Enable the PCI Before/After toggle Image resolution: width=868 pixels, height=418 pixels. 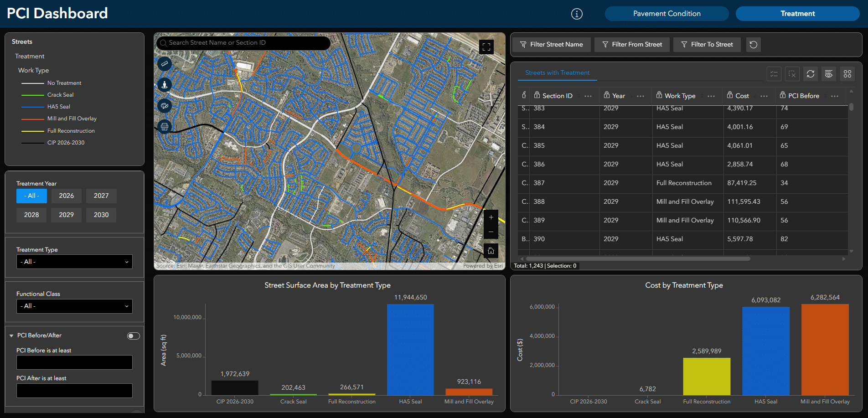pos(133,335)
